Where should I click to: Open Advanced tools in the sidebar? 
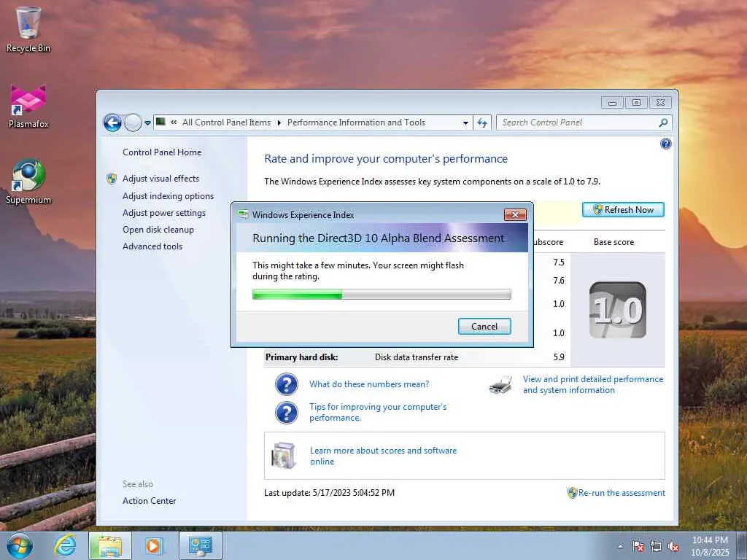pos(152,246)
